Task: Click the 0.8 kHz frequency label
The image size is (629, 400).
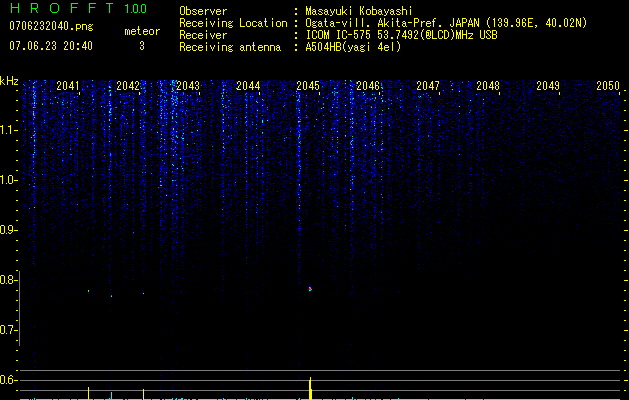Action: [7, 280]
